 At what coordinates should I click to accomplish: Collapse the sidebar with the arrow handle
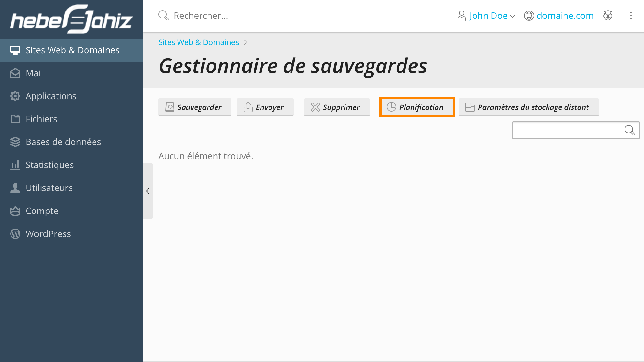tap(148, 191)
